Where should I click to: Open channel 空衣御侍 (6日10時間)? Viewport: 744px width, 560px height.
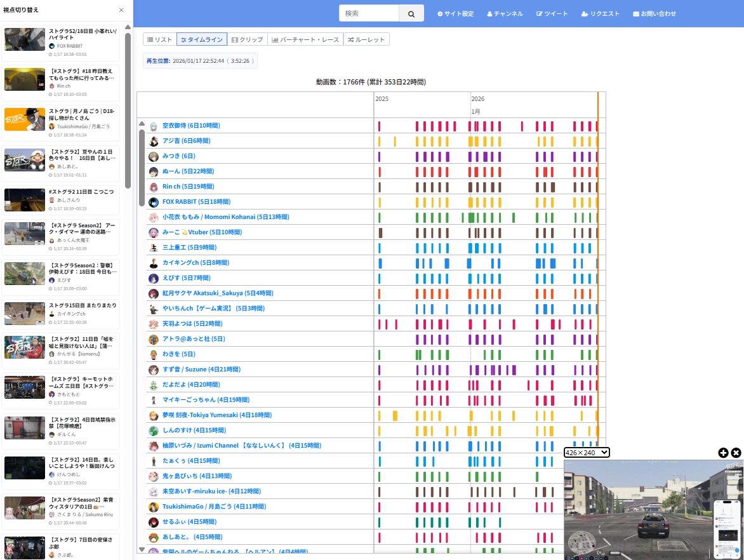pyautogui.click(x=191, y=126)
